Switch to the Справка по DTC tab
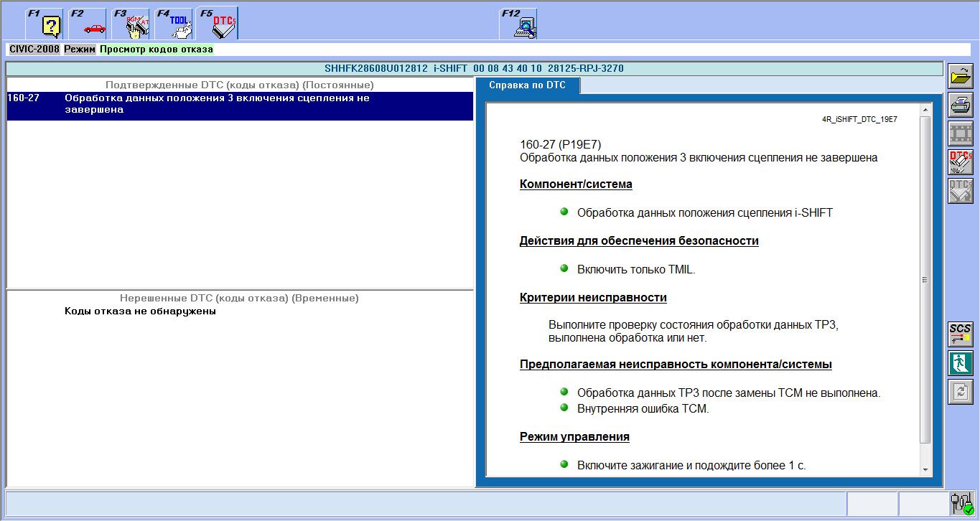Image resolution: width=980 pixels, height=521 pixels. pos(527,85)
